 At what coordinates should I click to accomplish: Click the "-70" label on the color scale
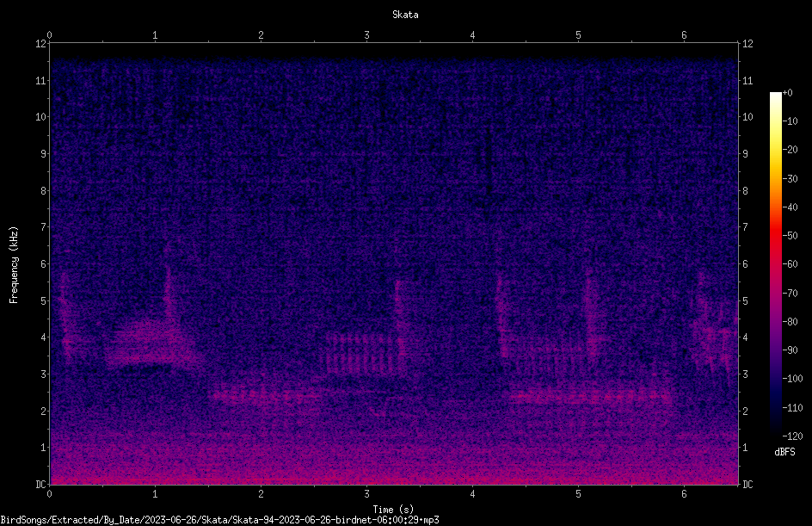[790, 294]
